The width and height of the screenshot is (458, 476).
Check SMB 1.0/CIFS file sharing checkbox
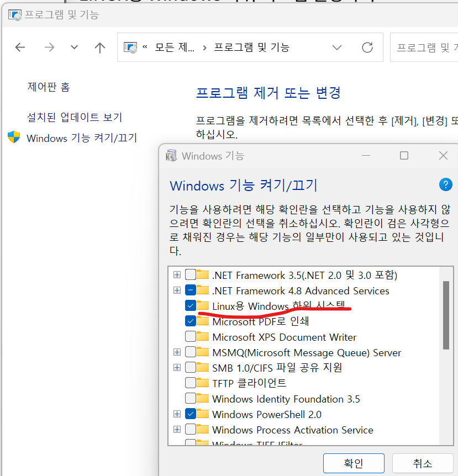coord(191,368)
